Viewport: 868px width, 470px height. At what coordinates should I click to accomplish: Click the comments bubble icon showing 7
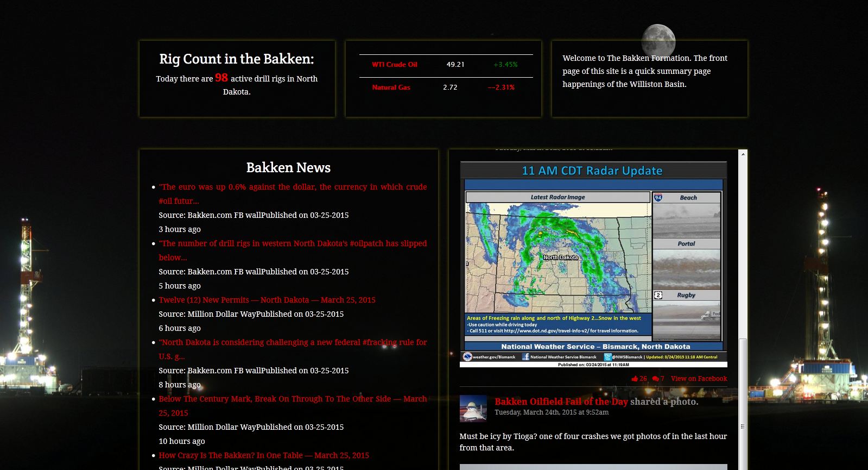[655, 379]
